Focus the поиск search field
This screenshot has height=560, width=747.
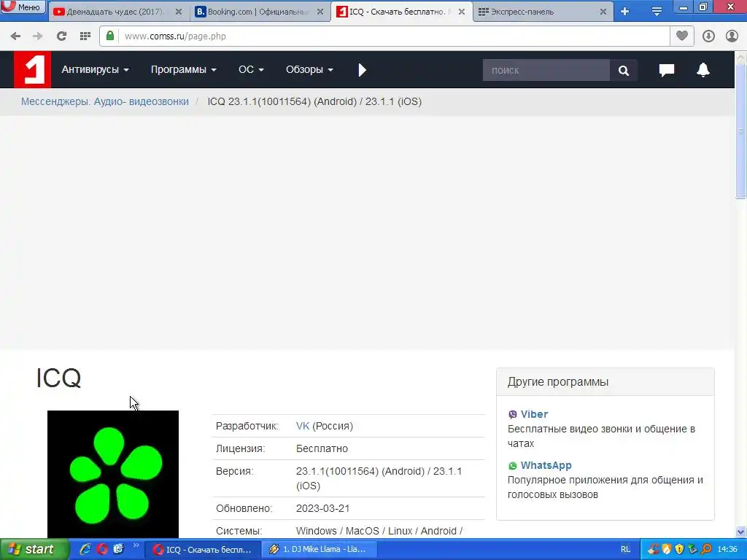tap(546, 71)
